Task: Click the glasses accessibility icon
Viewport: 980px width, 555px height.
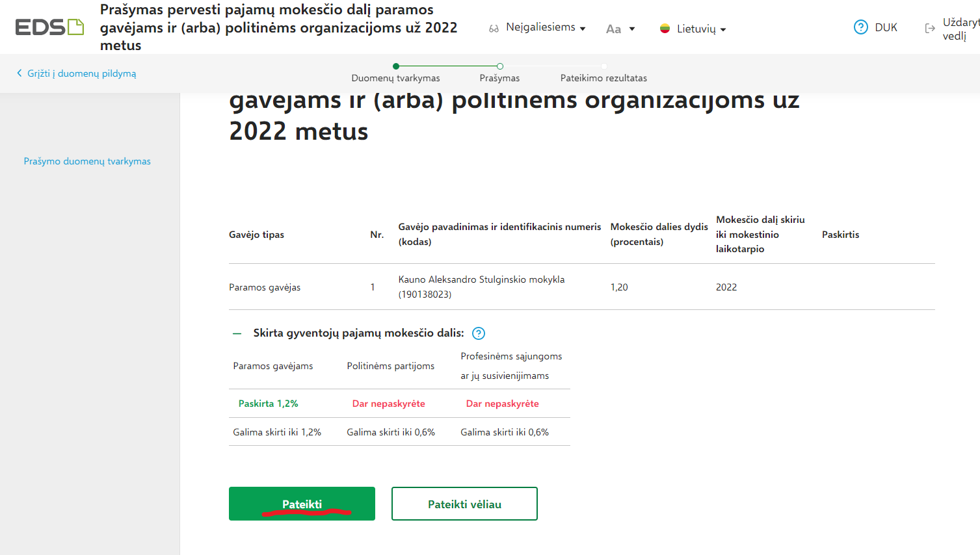Action: pos(494,29)
